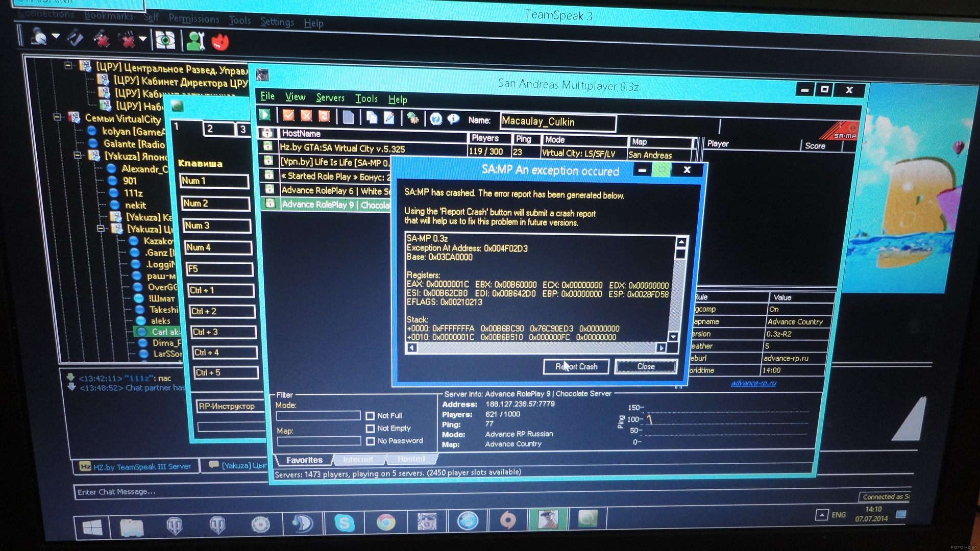Switch to the Hosted tab
Image resolution: width=980 pixels, height=551 pixels.
[x=411, y=459]
